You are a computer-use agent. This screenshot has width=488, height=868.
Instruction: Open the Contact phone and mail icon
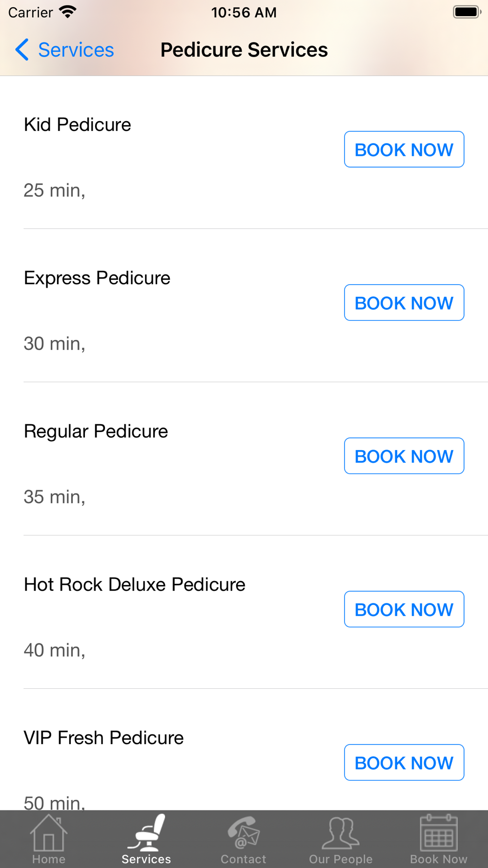pyautogui.click(x=244, y=833)
